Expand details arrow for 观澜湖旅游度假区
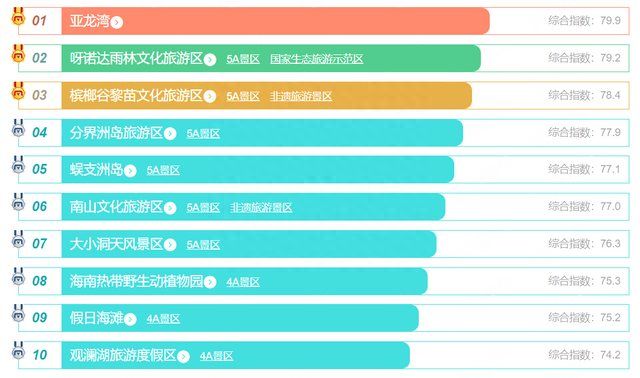The width and height of the screenshot is (640, 378). [183, 356]
